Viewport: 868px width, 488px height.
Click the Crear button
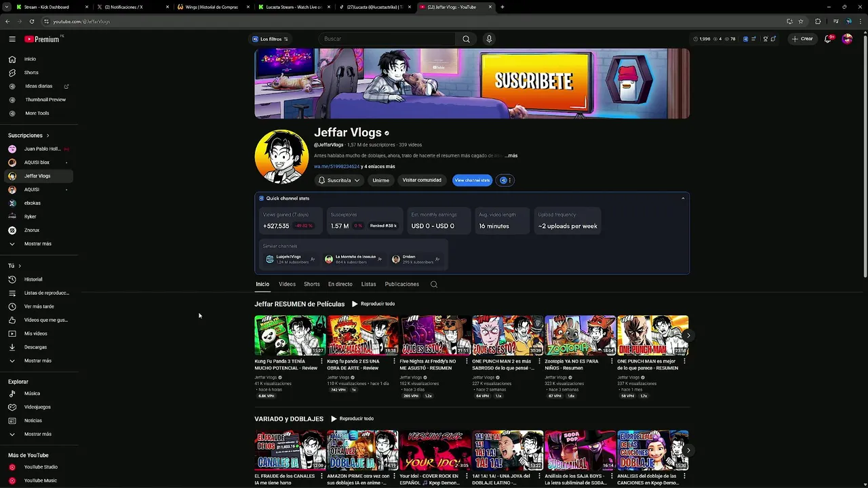pos(802,39)
